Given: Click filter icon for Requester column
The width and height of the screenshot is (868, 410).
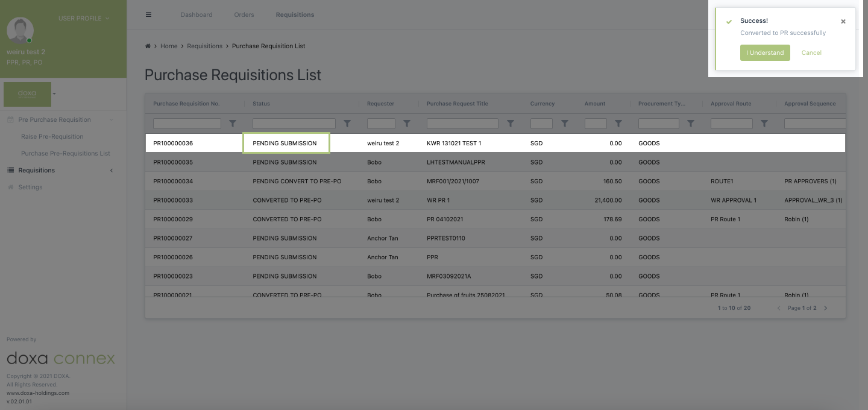Looking at the screenshot, I should 407,124.
